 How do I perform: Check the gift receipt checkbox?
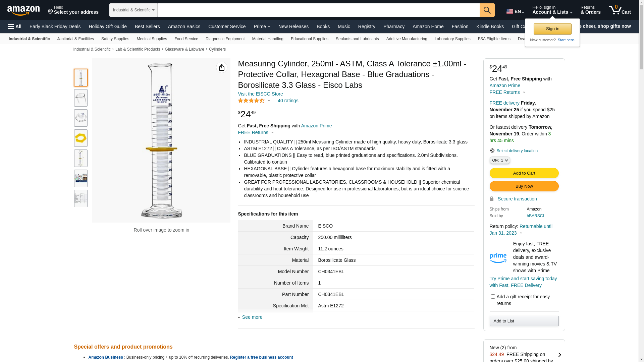point(493,297)
